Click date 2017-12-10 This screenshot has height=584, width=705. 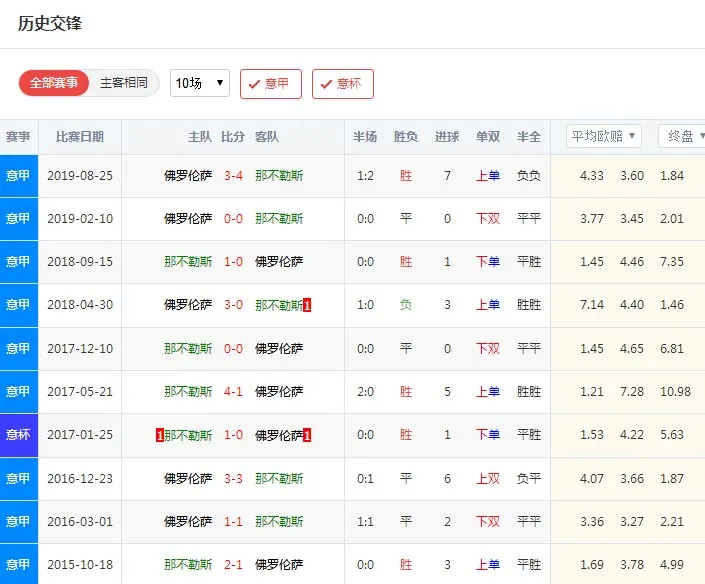click(80, 348)
